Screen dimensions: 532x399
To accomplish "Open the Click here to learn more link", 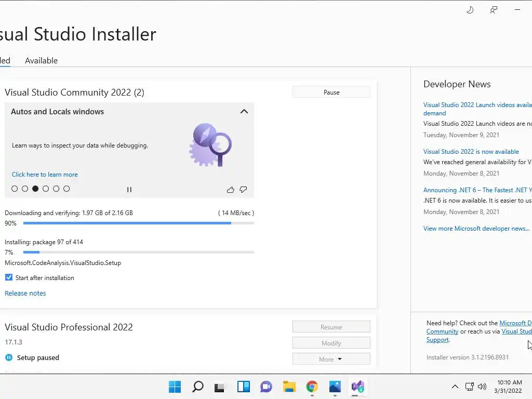I will click(45, 175).
